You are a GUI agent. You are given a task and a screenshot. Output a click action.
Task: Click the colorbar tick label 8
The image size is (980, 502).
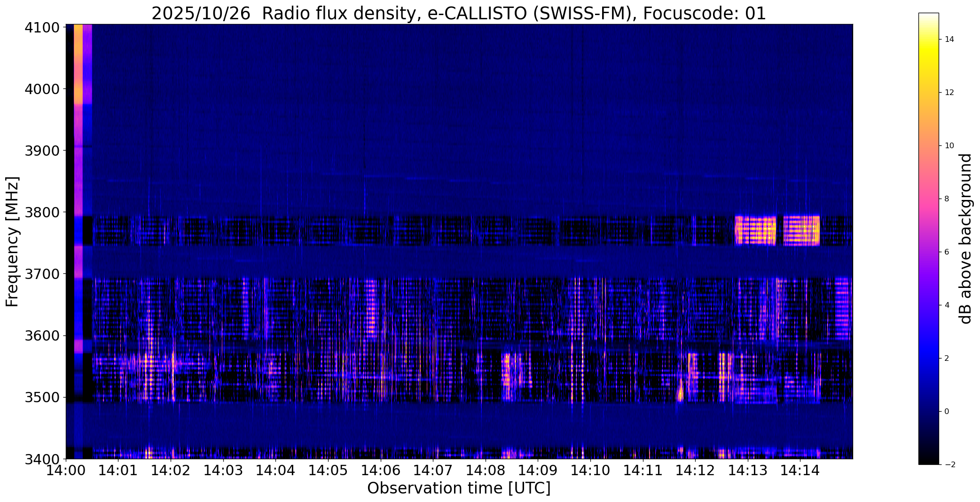(947, 199)
